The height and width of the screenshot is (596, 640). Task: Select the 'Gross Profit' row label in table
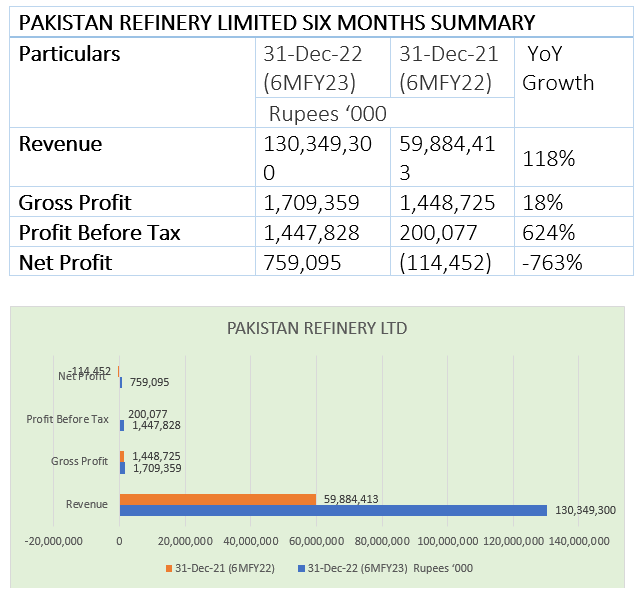pyautogui.click(x=75, y=202)
